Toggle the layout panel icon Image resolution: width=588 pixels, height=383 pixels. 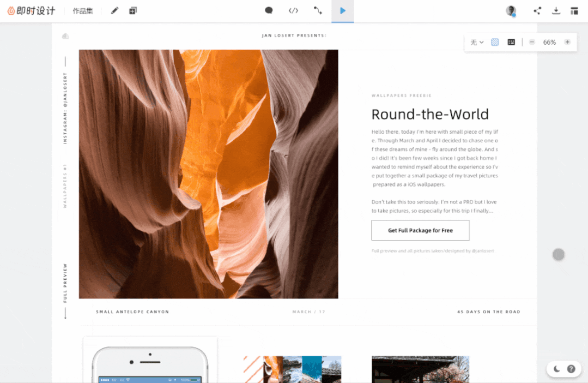click(574, 10)
